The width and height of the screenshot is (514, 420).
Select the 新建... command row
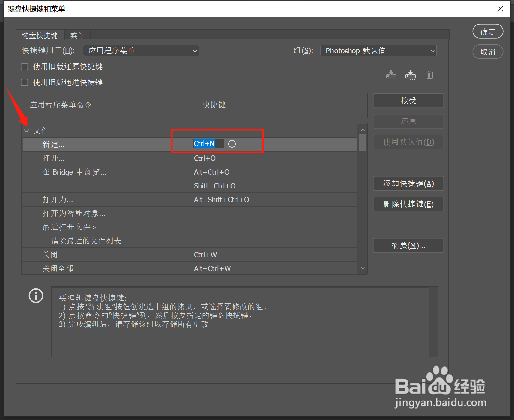point(190,145)
